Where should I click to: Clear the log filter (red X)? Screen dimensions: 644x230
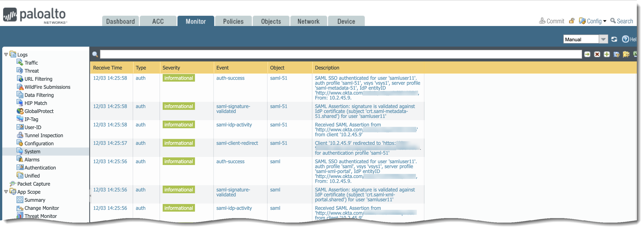597,54
